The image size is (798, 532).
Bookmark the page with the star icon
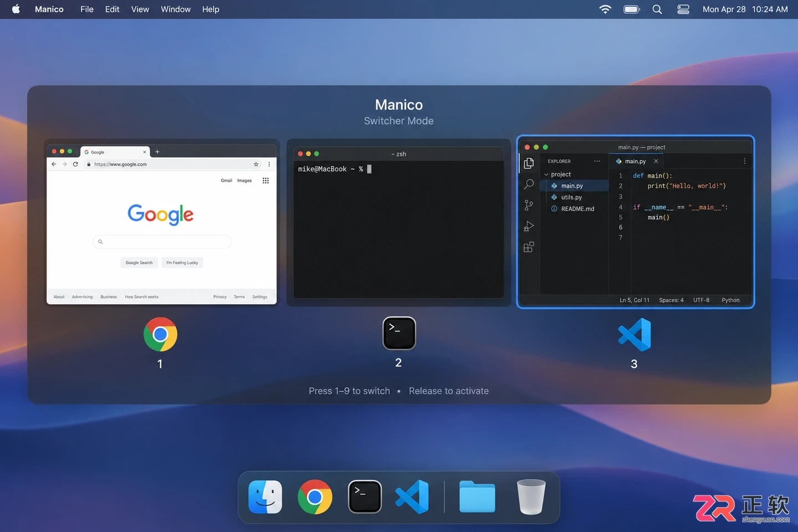(x=256, y=164)
